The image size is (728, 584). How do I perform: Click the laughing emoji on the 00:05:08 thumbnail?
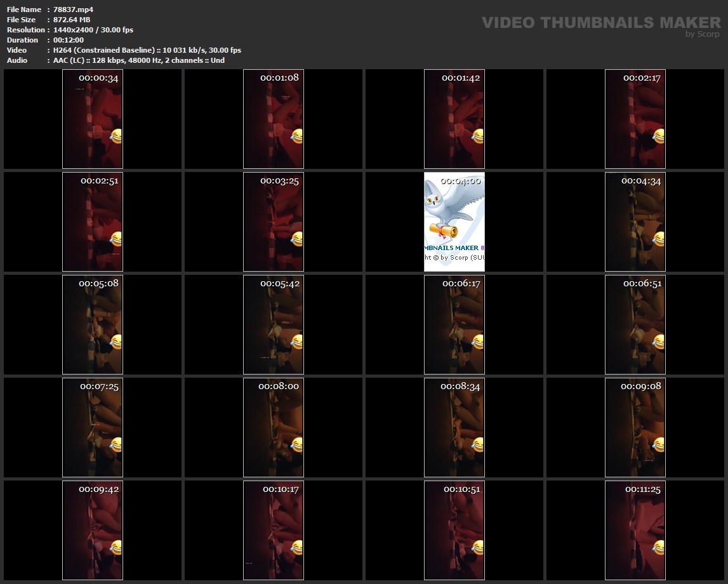pos(116,342)
